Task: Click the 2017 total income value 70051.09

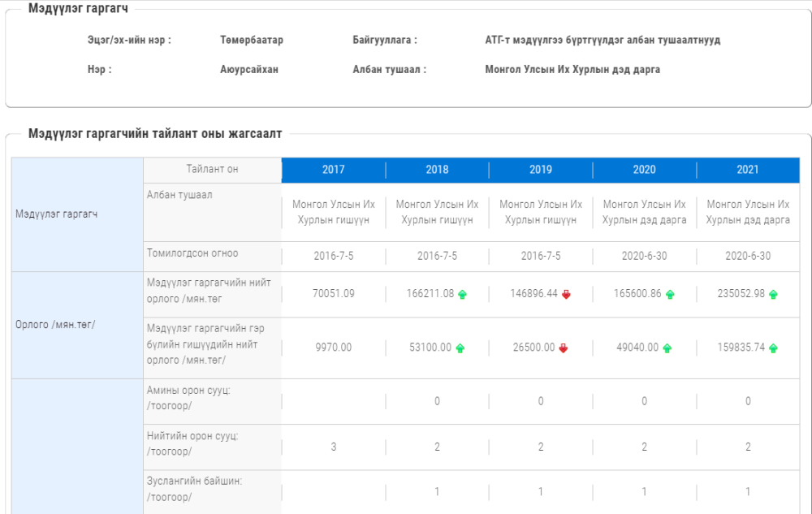Action: [x=334, y=293]
